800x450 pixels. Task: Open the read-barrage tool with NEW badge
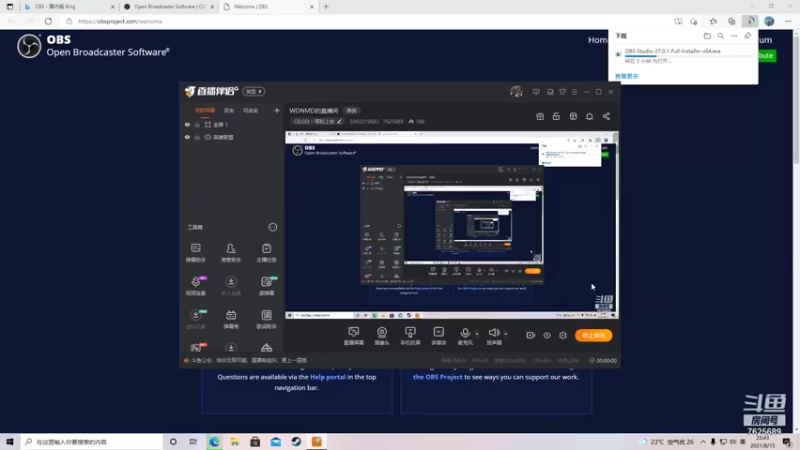267,286
